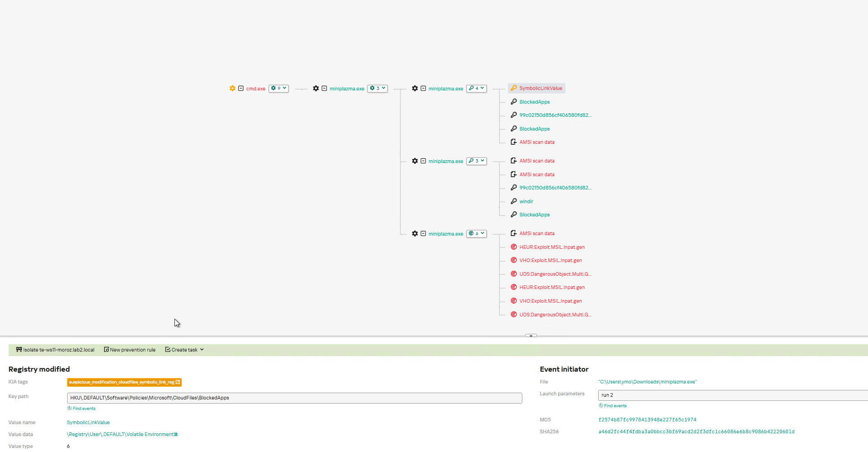Open the cmd.exe events count dropdown showing 9

point(279,89)
